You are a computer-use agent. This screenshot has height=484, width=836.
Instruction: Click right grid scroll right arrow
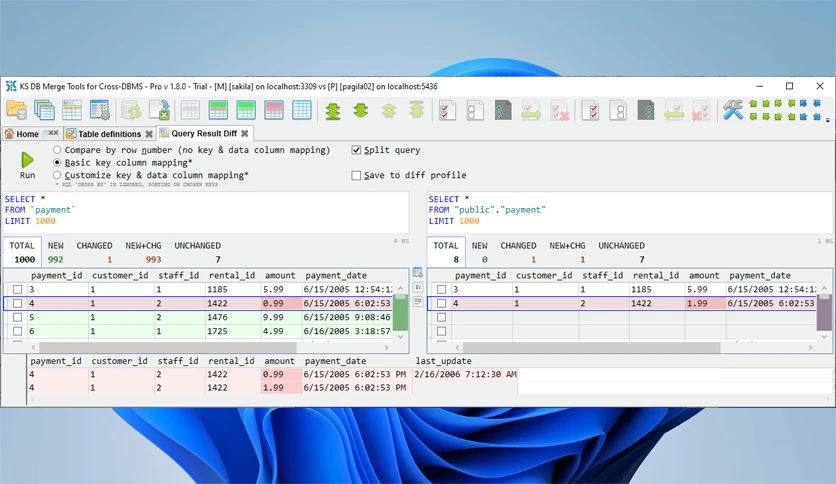[810, 347]
